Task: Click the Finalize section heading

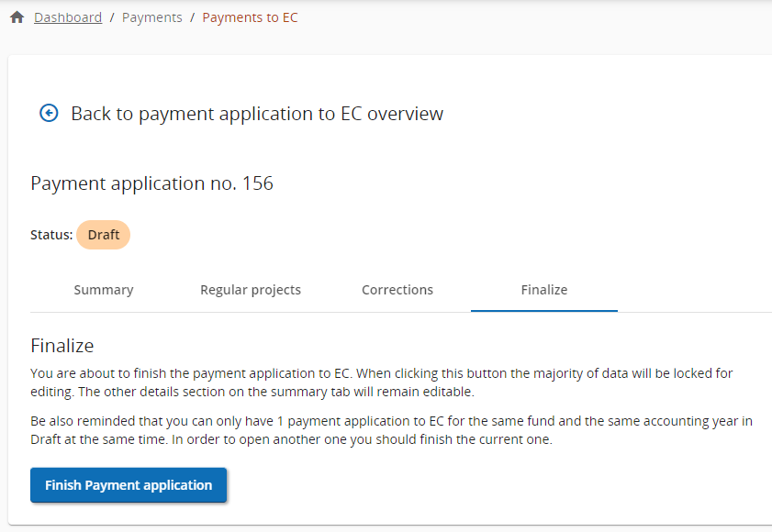Action: 62,346
